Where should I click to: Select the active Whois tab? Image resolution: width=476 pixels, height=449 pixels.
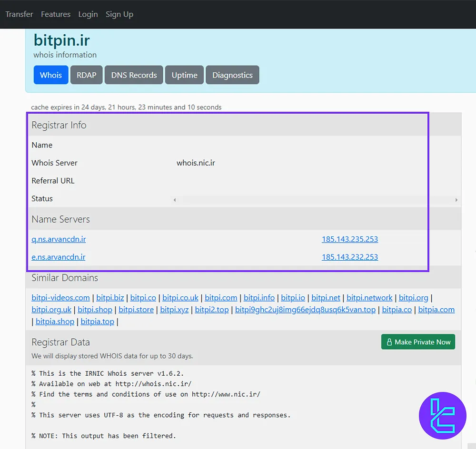pos(50,75)
